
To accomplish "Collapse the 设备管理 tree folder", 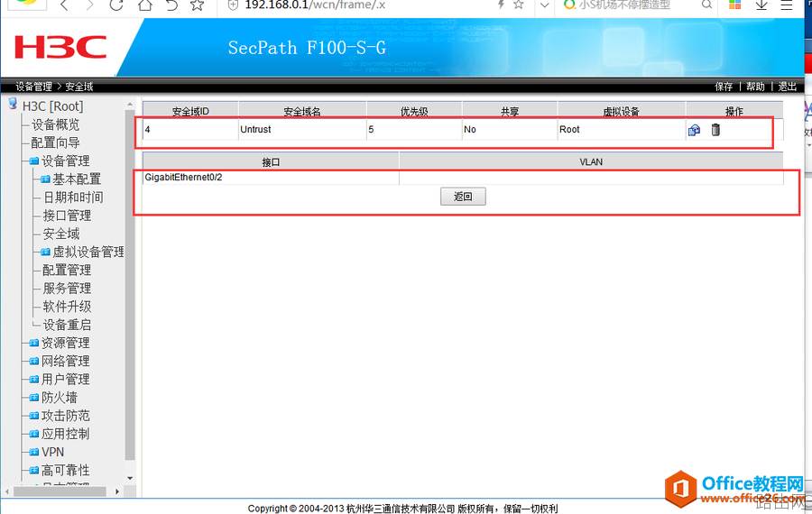I will [65, 161].
